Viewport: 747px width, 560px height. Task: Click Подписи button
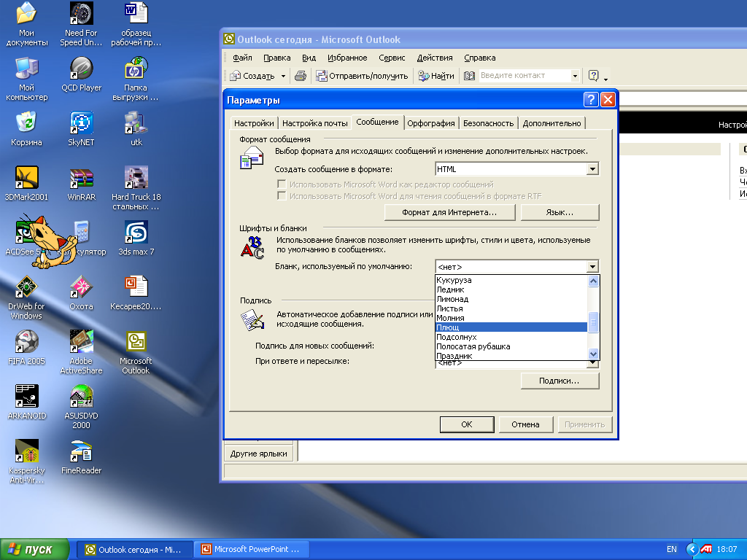[x=560, y=381]
